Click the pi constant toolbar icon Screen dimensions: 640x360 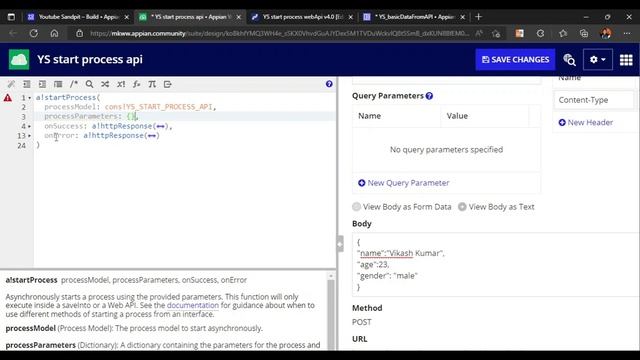click(152, 84)
